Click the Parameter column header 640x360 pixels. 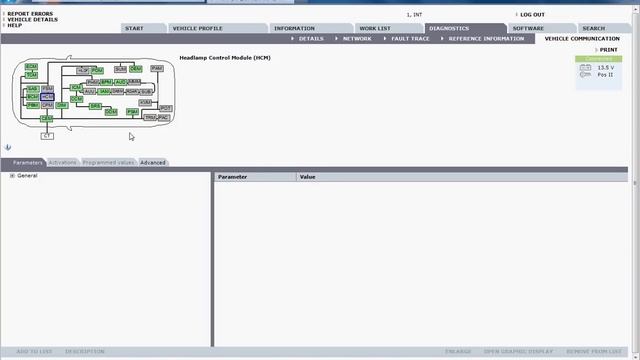click(x=255, y=177)
